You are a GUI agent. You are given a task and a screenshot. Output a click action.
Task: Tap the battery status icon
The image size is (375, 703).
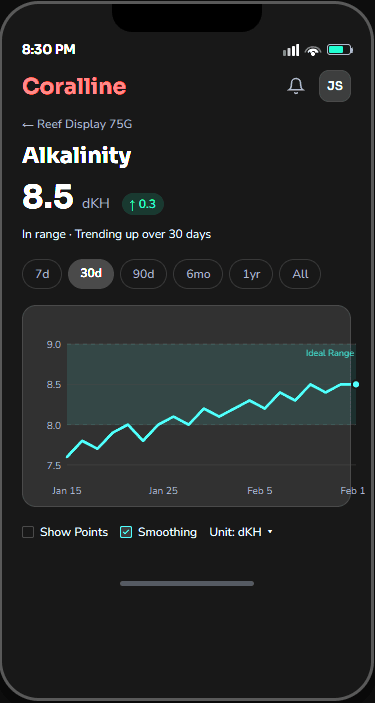click(340, 50)
